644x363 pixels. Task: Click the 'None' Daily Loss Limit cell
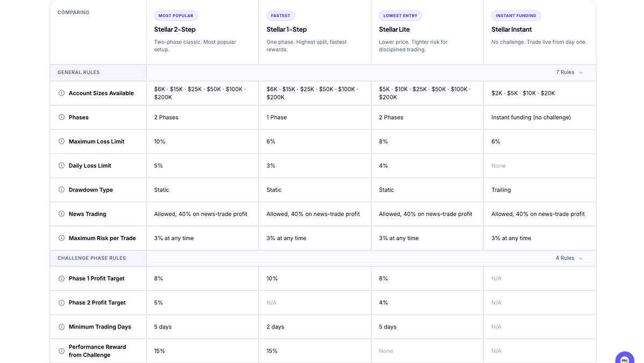point(499,165)
